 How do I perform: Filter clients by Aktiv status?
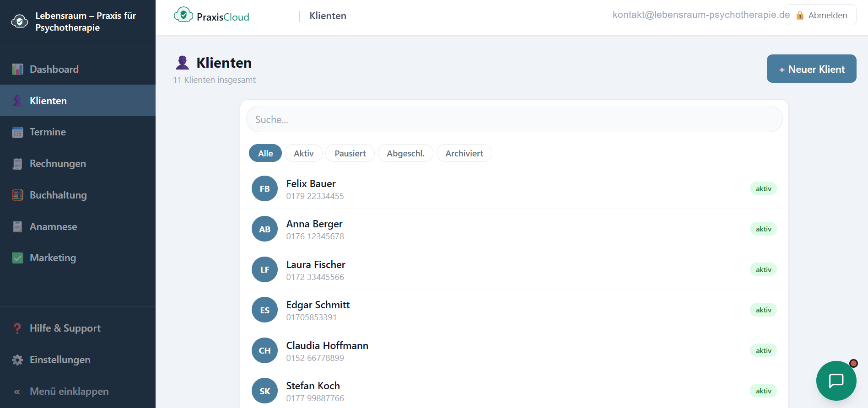pos(303,153)
